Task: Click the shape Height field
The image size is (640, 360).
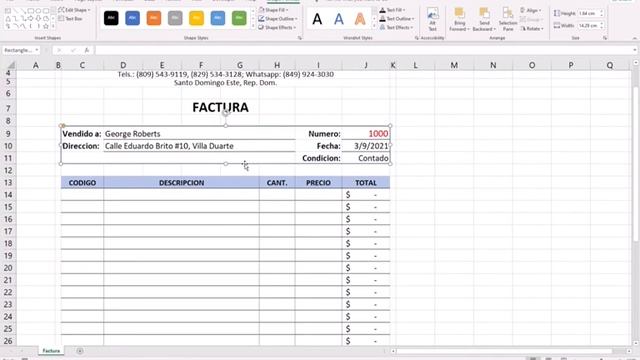Action: pos(588,13)
